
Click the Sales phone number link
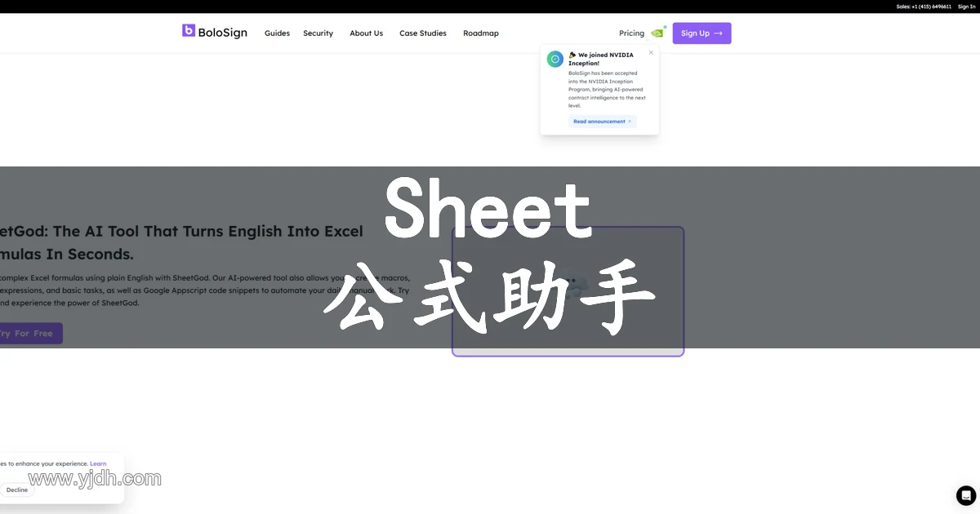coord(924,7)
